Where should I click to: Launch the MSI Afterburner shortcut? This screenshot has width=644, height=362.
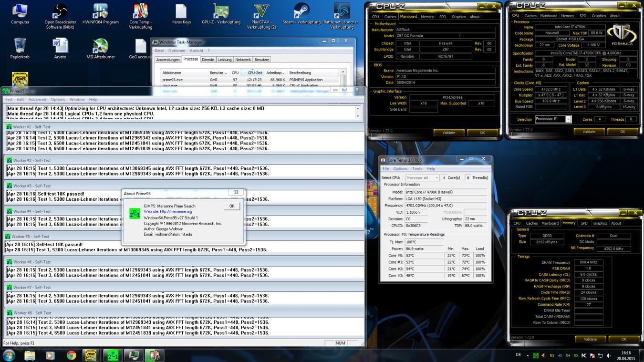[100, 49]
